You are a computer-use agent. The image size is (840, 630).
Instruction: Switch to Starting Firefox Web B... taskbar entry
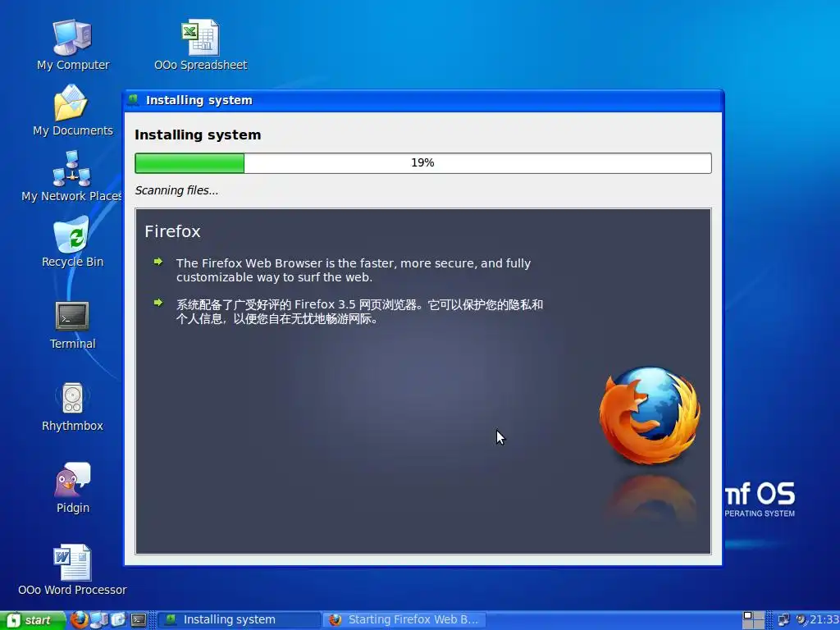404,620
